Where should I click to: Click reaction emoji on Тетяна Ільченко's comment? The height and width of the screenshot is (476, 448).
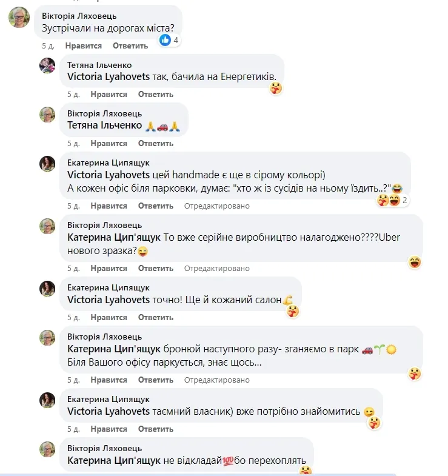276,89
